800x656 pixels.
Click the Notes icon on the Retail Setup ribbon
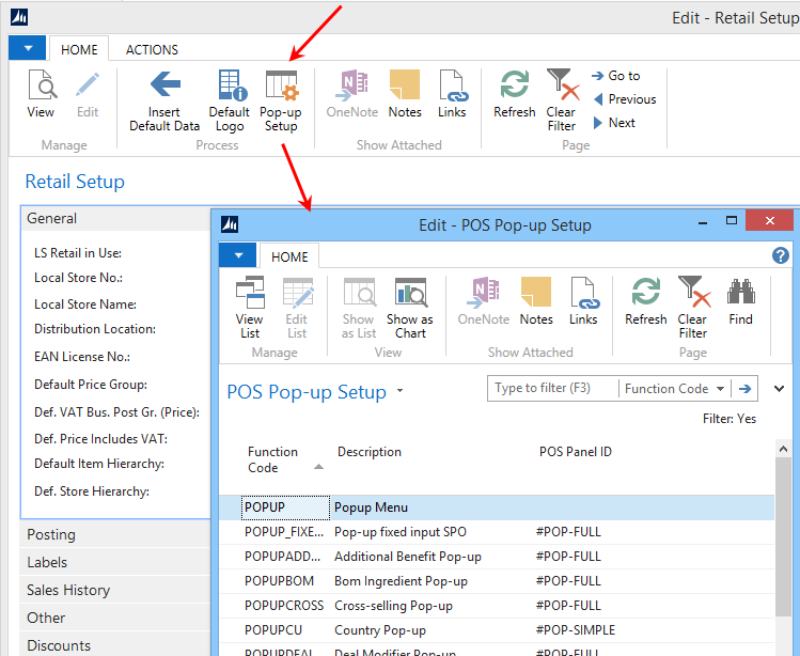(404, 95)
